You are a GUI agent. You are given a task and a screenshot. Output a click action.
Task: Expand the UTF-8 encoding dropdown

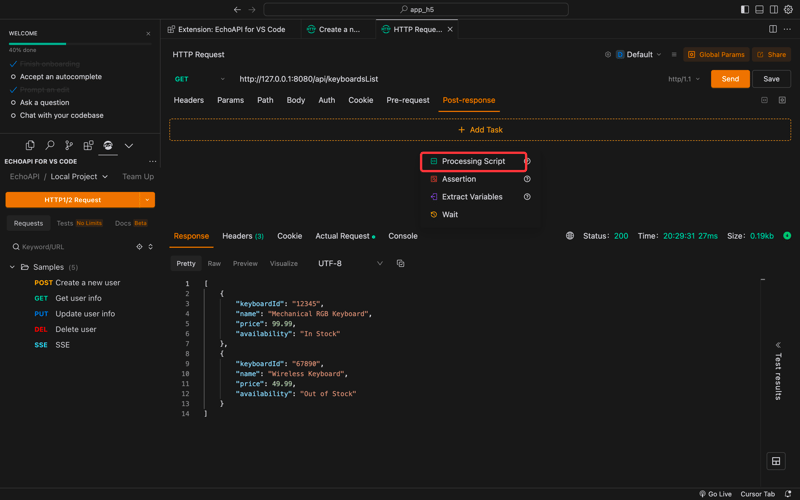[350, 264]
